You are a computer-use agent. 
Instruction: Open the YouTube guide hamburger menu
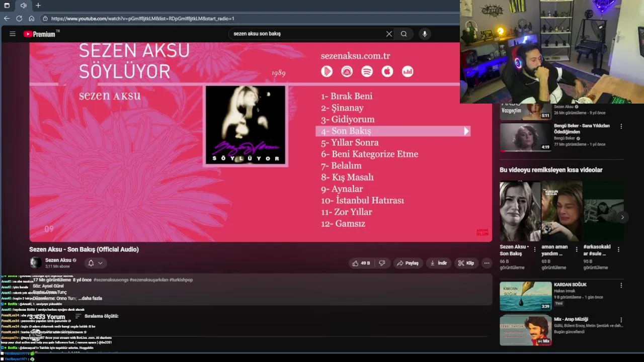(x=12, y=34)
